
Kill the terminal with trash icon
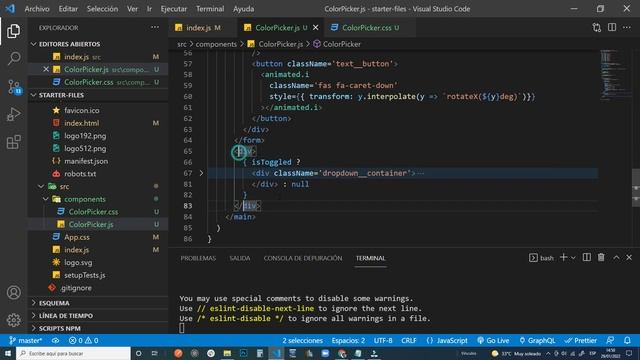(x=601, y=258)
